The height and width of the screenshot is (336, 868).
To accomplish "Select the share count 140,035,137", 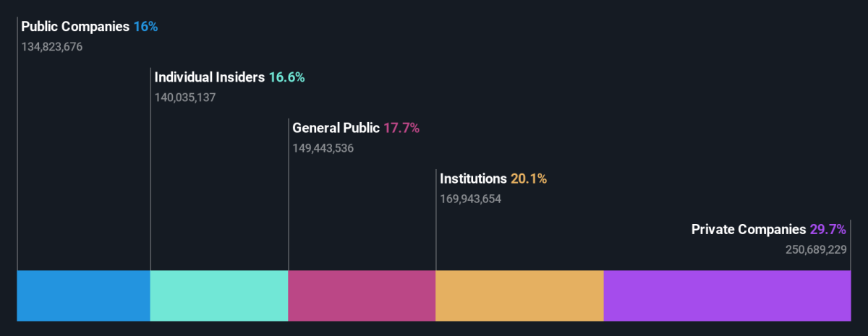I will (185, 98).
